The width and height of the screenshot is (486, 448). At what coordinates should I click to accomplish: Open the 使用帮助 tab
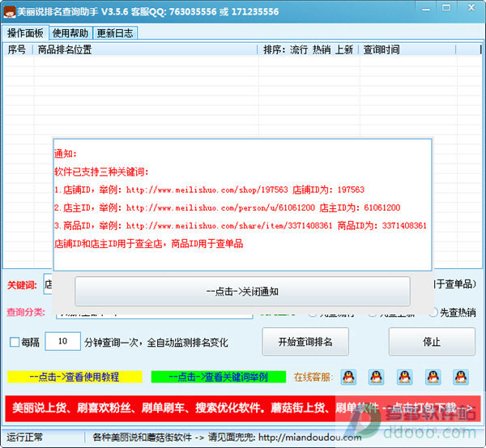(x=70, y=33)
